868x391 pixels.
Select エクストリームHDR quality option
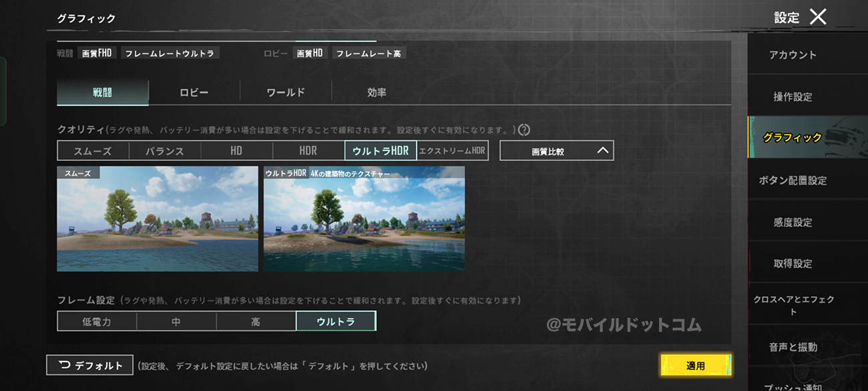coord(453,151)
